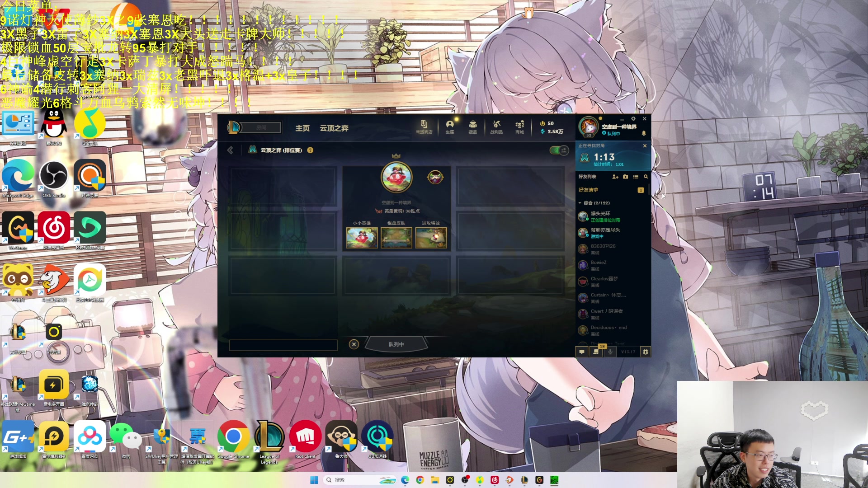Click the new folder icon in the friend list
Screen dimensions: 868x488
coord(626,177)
